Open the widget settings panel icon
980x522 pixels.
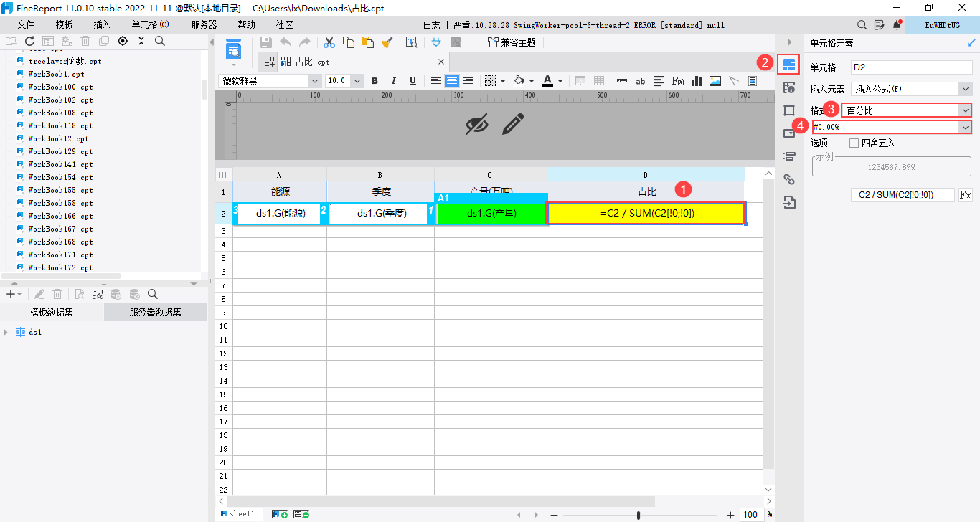789,133
